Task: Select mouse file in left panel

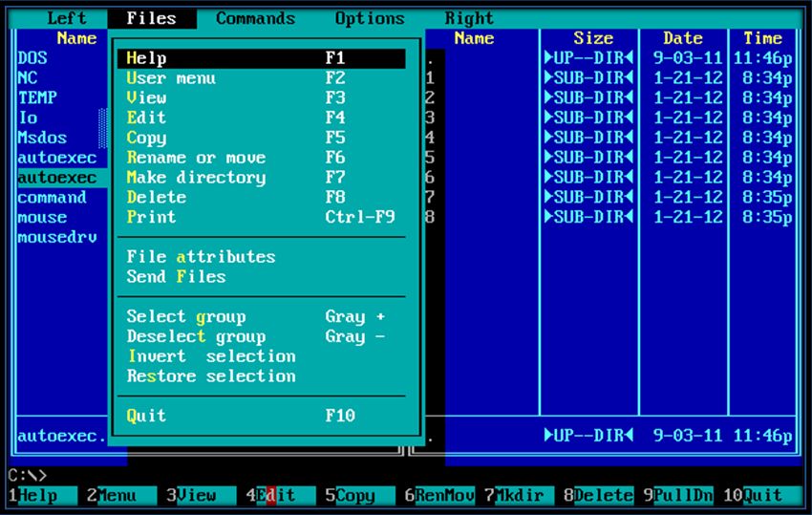Action: [x=42, y=217]
